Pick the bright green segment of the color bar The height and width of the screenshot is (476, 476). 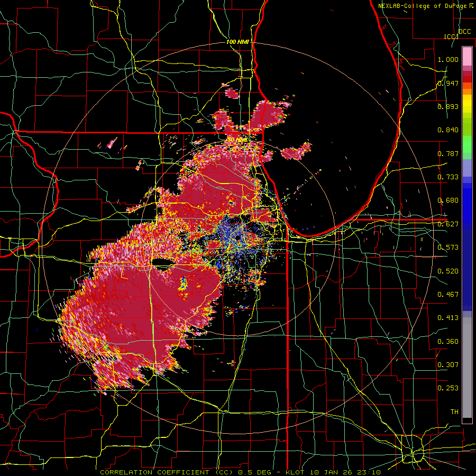(467, 144)
